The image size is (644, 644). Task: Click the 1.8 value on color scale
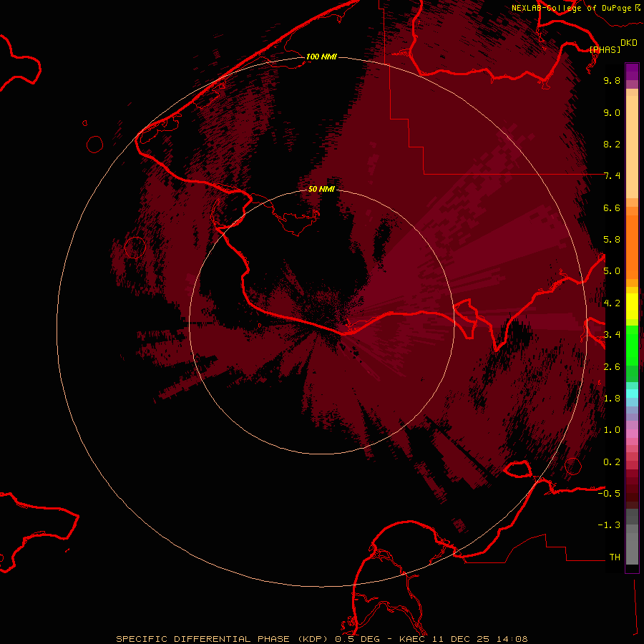pos(612,399)
